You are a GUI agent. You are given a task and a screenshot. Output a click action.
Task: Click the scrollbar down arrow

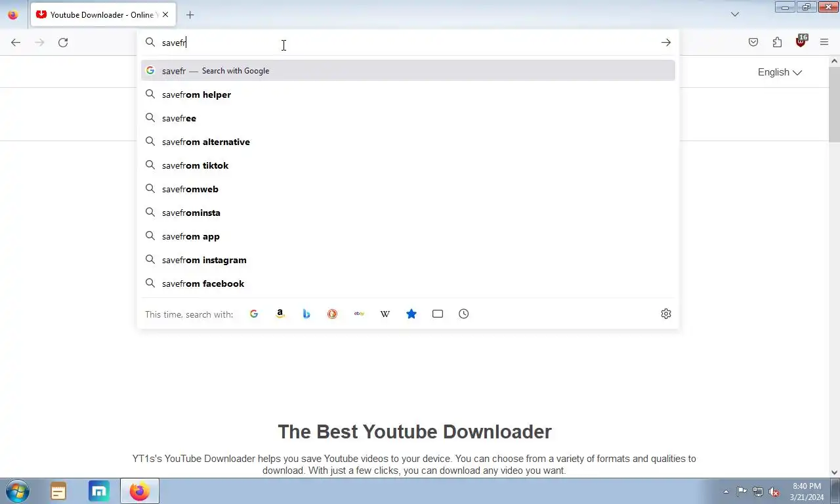pos(834,472)
